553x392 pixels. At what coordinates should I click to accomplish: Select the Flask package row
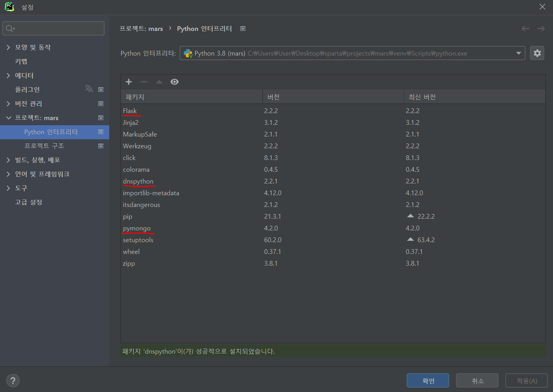(x=333, y=111)
